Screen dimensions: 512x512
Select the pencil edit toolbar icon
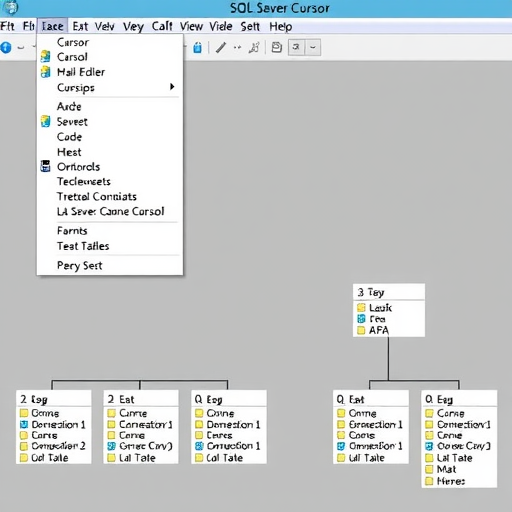[x=221, y=47]
